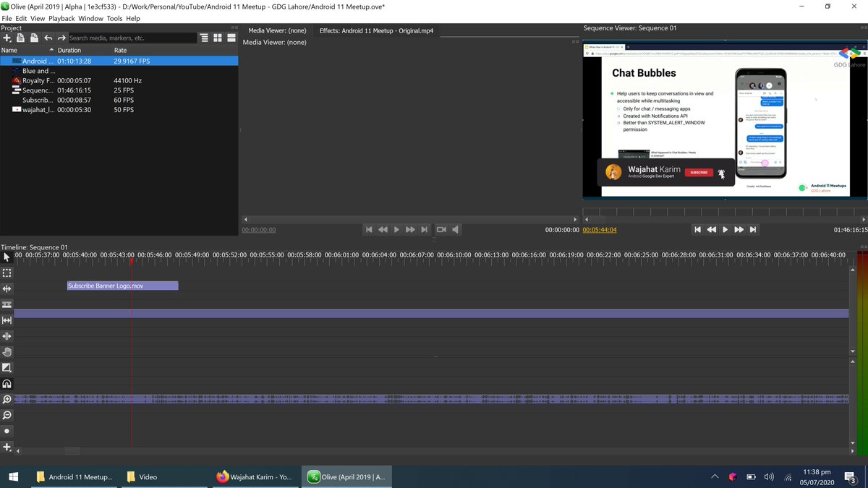
Task: Switch to Wajahat Karim Firefox window
Action: coord(254,476)
